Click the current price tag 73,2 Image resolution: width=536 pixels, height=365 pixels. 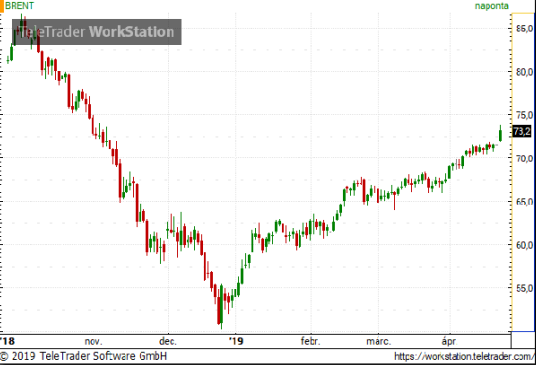tap(522, 131)
